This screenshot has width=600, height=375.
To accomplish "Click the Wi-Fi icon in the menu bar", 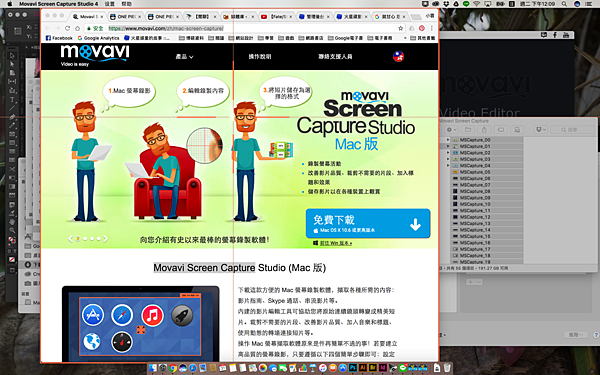I will (476, 4).
